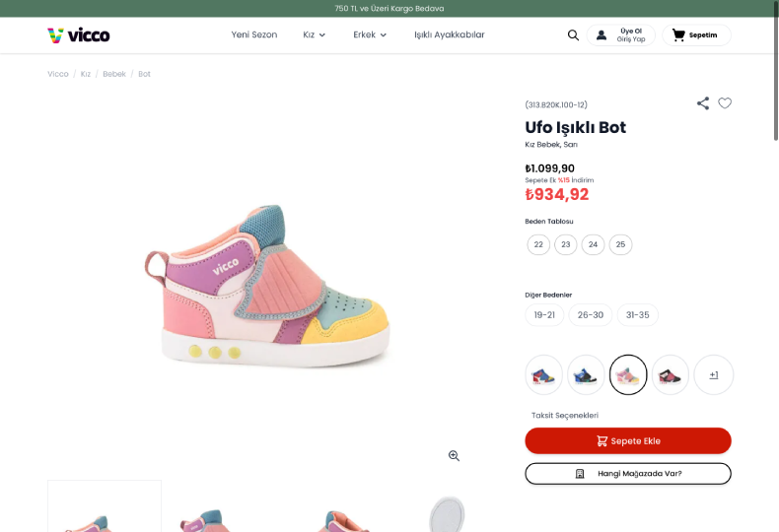
Task: Click the store icon in Hangi Mağazada Var
Action: pos(580,474)
